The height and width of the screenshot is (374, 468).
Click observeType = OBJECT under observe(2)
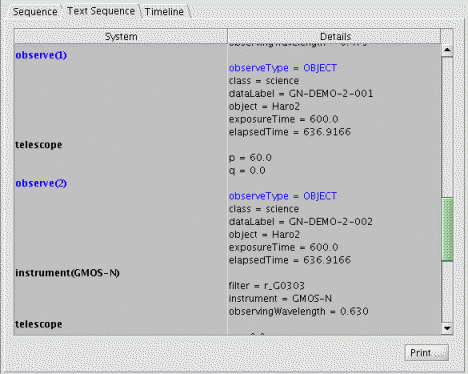tap(283, 196)
